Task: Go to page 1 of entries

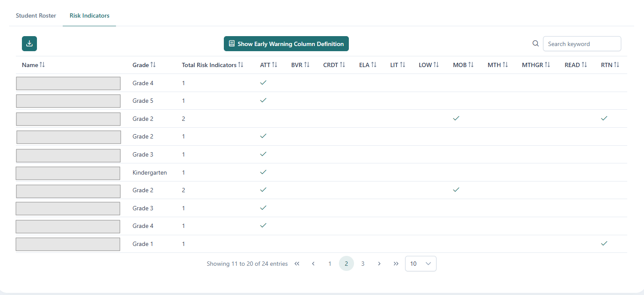Action: click(330, 264)
